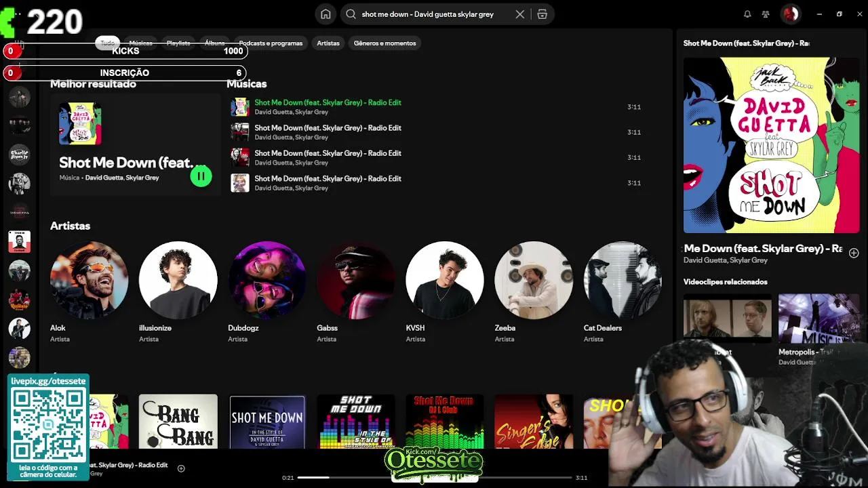868x488 pixels.
Task: Click fourth track's album cover thumbnail
Action: click(240, 183)
